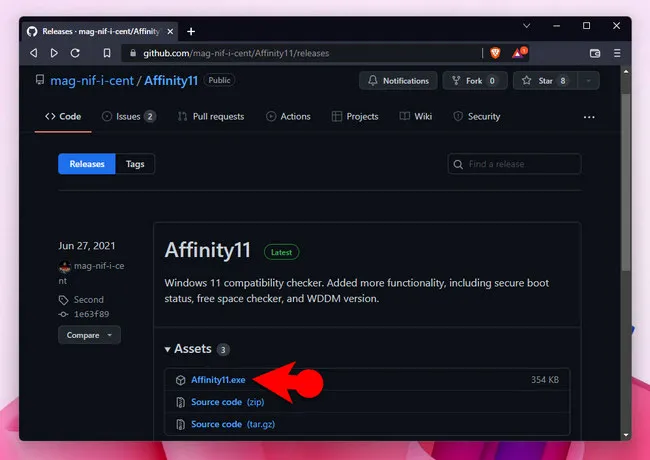Open the mag-nif-i-cent owner link
The height and width of the screenshot is (460, 650).
[x=92, y=80]
